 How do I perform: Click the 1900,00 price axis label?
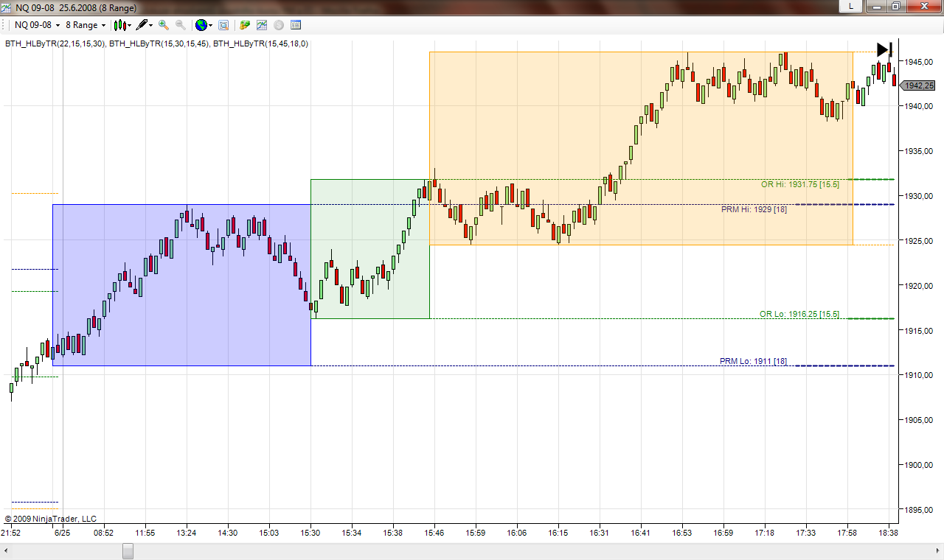(x=919, y=465)
